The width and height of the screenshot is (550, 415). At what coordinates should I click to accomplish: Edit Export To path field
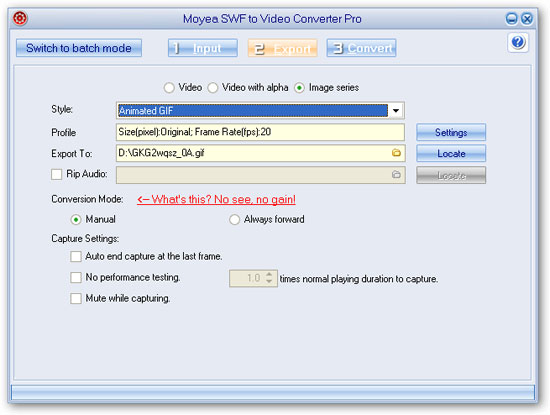pos(260,153)
